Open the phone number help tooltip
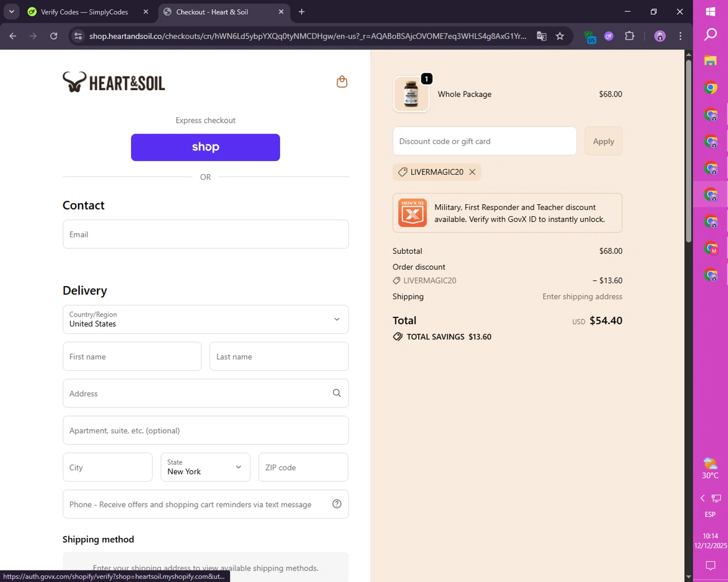This screenshot has height=582, width=728. pyautogui.click(x=337, y=504)
